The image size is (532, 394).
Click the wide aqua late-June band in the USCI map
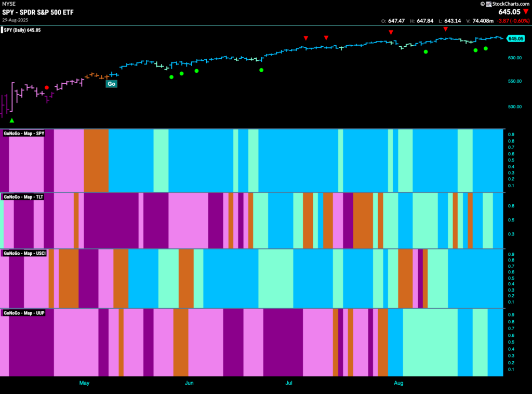[x=276, y=278]
